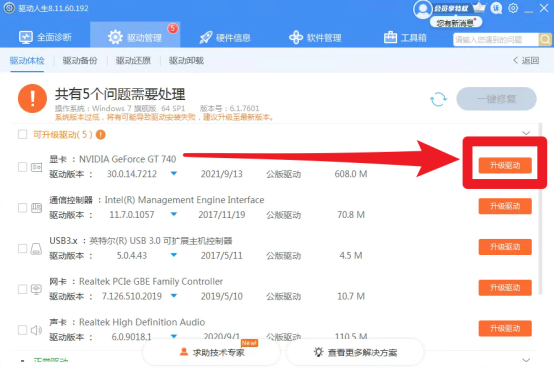Switch to 全面诊断 tab
The width and height of the screenshot is (554, 368).
coord(45,37)
